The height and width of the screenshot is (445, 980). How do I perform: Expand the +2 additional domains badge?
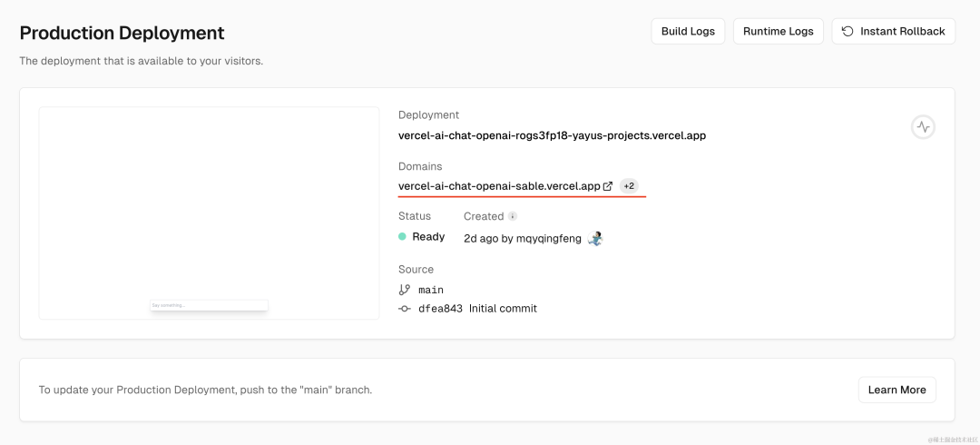[x=629, y=186]
